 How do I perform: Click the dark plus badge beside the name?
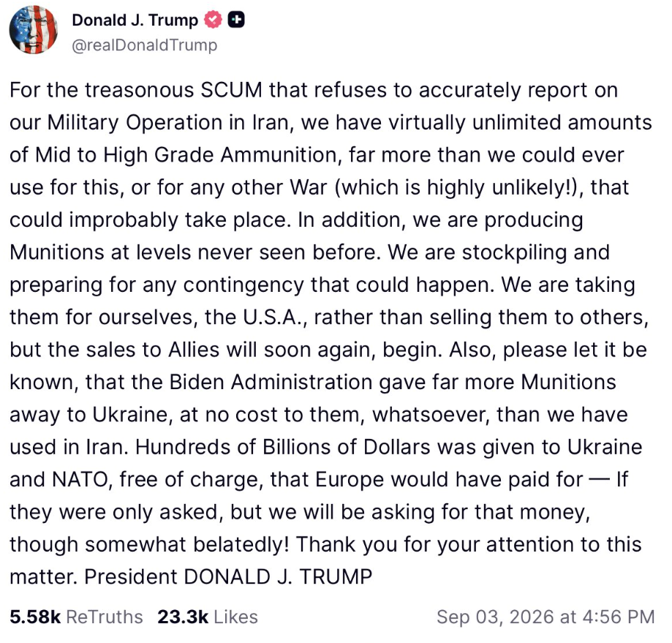click(x=236, y=20)
